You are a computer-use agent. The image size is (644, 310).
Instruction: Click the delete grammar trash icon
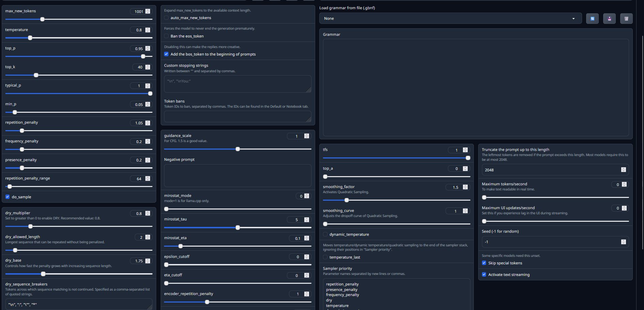coord(626,19)
